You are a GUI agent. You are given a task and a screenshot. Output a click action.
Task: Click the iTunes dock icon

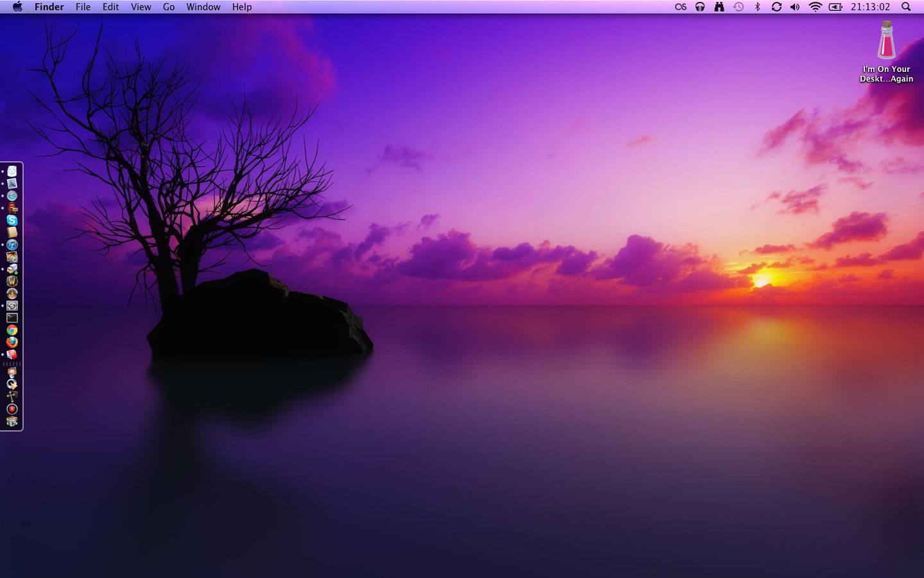12,245
